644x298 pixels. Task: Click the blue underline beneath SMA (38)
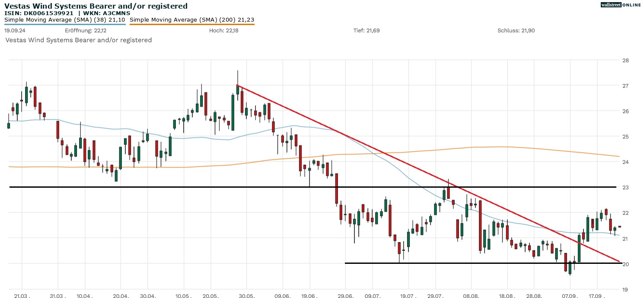tap(65, 24)
